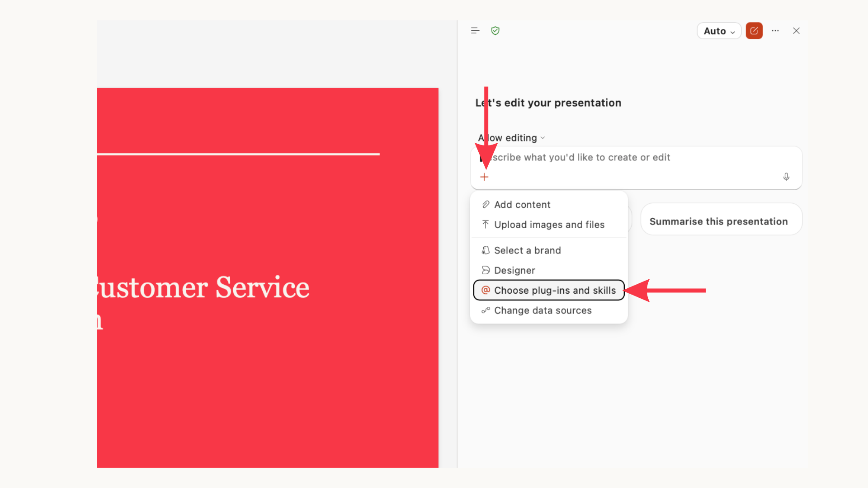Click Change data sources entry
The image size is (868, 488).
549,310
